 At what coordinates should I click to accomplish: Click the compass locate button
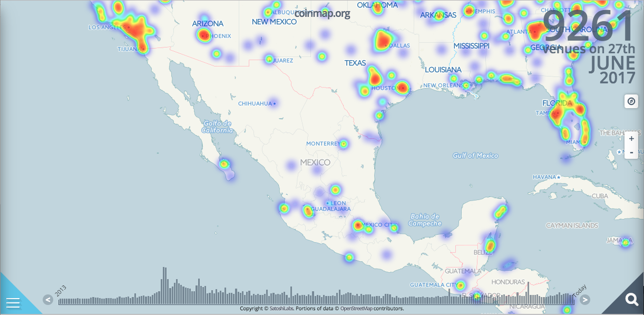click(x=631, y=101)
